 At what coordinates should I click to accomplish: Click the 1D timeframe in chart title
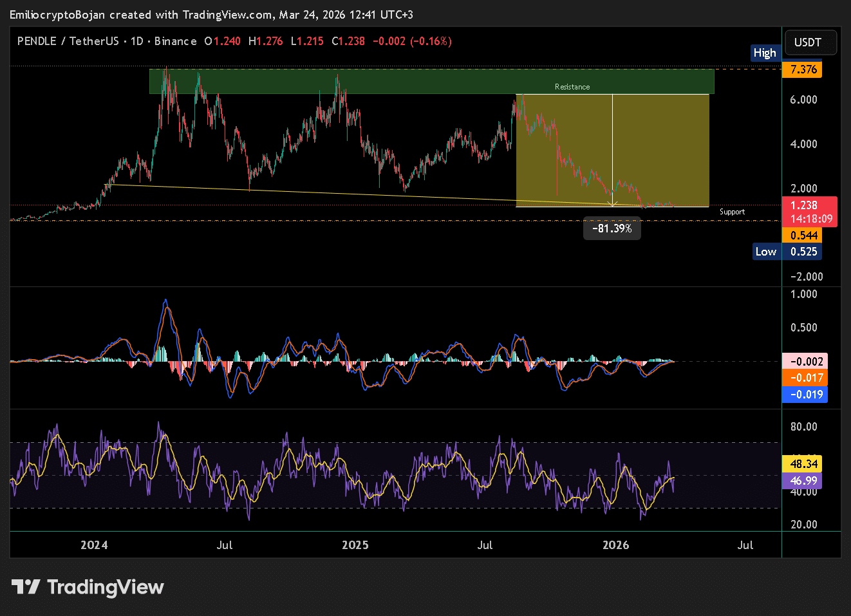coord(136,41)
